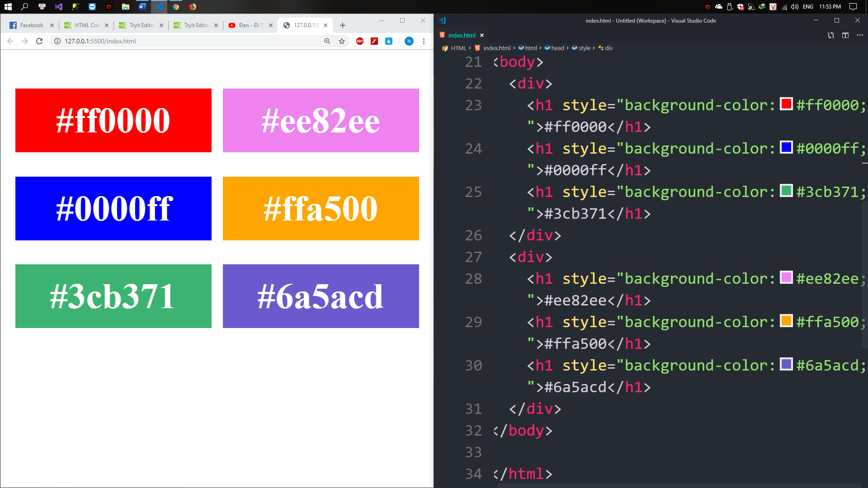Switch to the HTML Color browser tab
This screenshot has height=488, width=868.
coord(86,25)
